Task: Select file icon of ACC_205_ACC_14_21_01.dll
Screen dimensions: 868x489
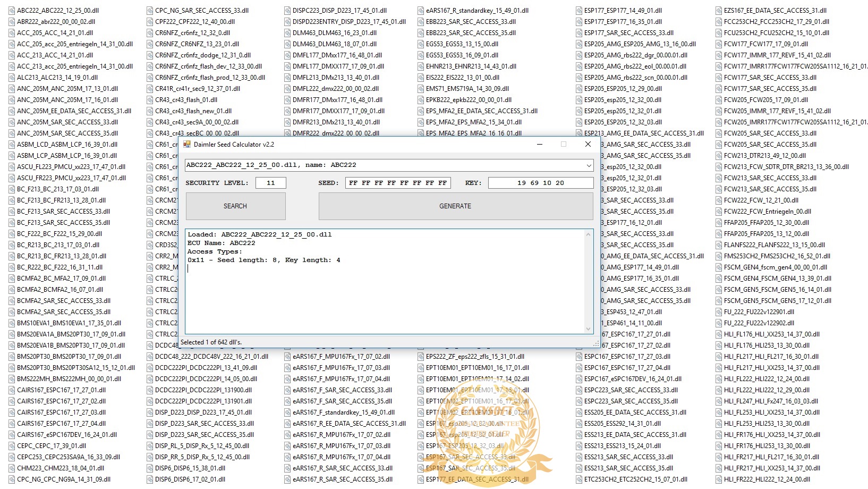Action: coord(12,32)
